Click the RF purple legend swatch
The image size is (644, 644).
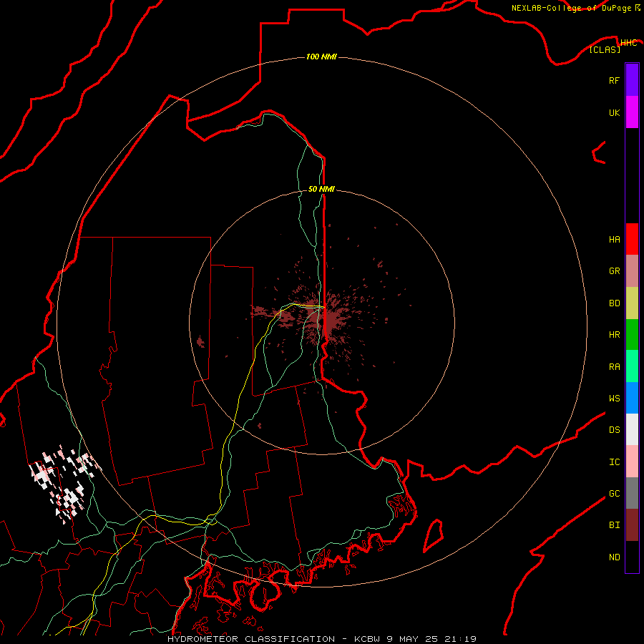tap(632, 80)
